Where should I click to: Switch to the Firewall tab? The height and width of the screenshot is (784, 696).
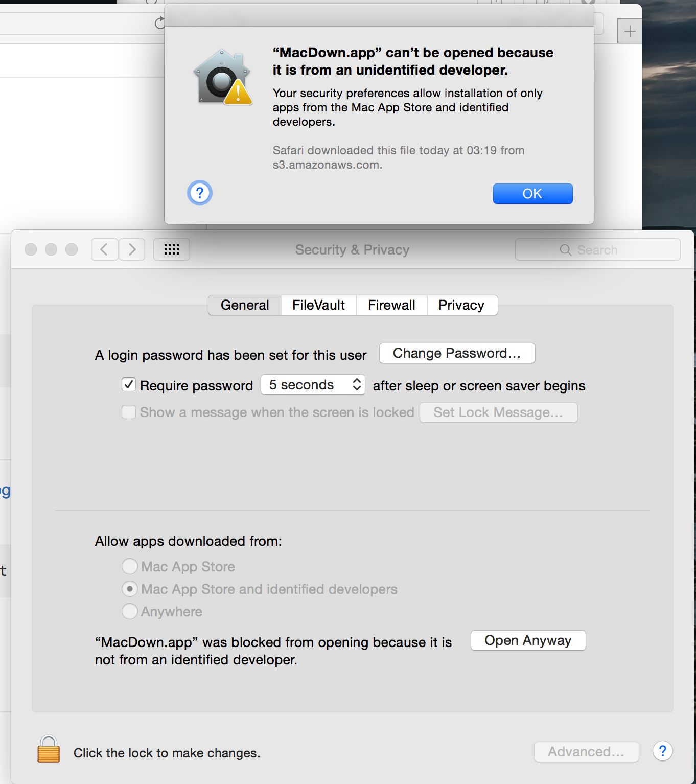pyautogui.click(x=391, y=305)
